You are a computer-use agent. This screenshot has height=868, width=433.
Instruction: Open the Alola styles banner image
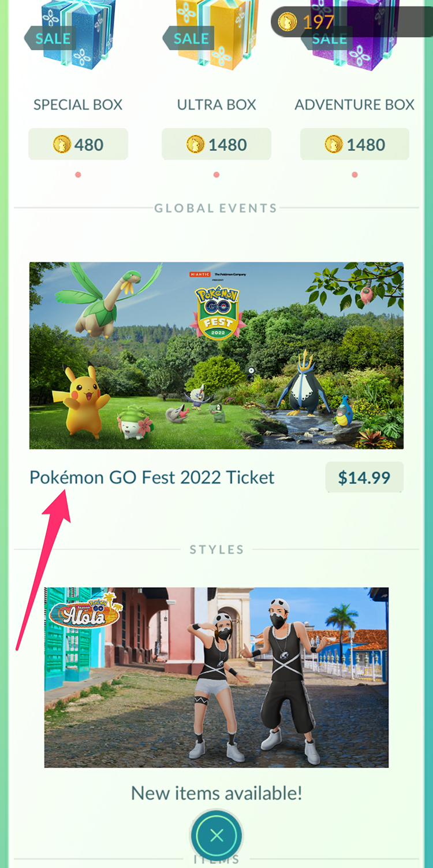coord(216,677)
